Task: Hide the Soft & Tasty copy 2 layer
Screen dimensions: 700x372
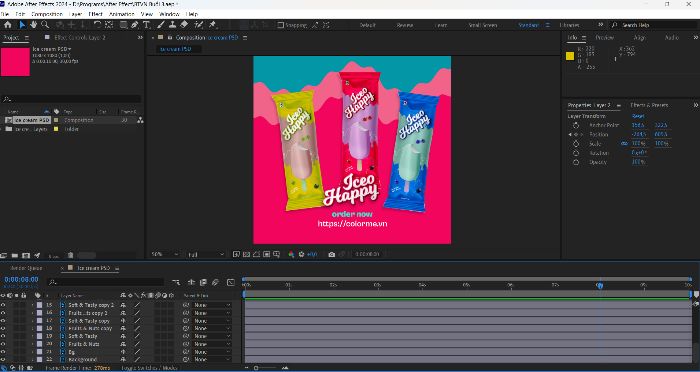Action: coord(3,305)
